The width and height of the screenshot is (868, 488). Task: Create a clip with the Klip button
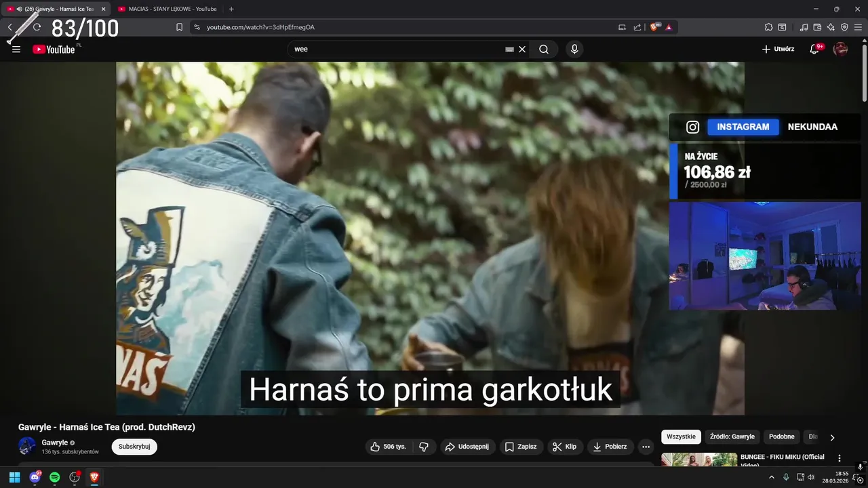tap(565, 447)
